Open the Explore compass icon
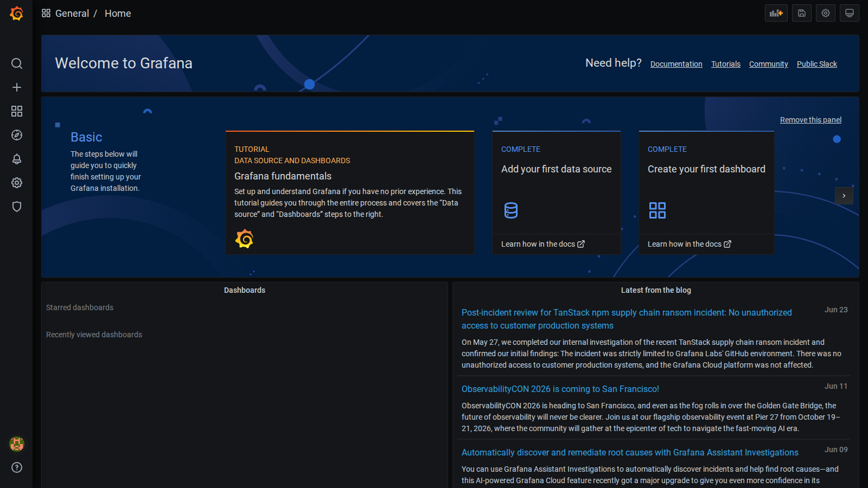Image resolution: width=868 pixels, height=488 pixels. tap(17, 135)
